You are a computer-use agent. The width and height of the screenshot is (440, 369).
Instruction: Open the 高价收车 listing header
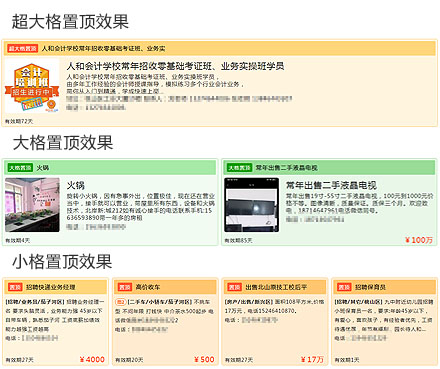(148, 287)
